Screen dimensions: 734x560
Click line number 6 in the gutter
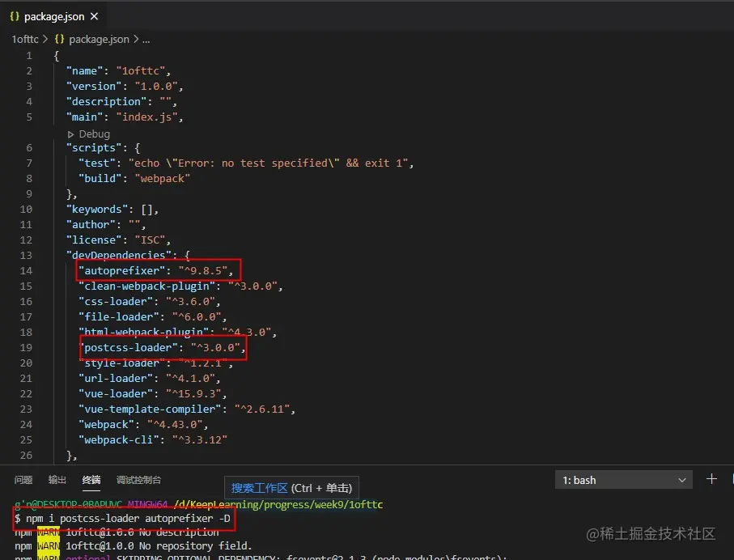pos(29,148)
